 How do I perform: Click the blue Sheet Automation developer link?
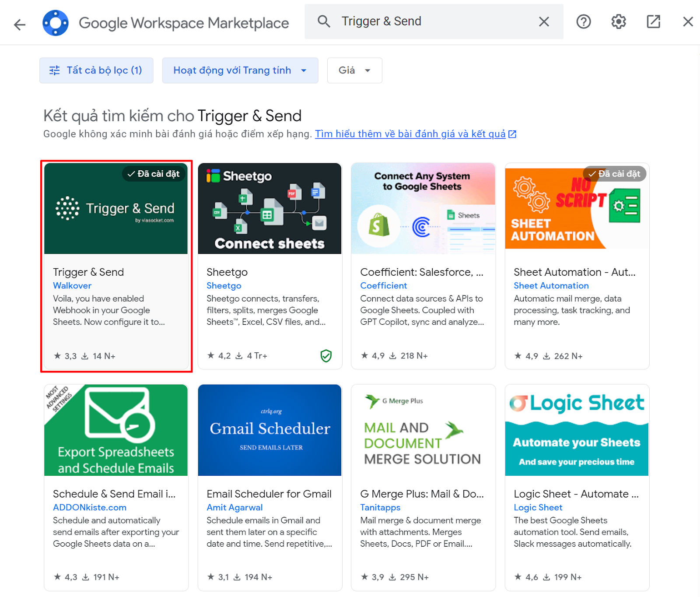(551, 286)
